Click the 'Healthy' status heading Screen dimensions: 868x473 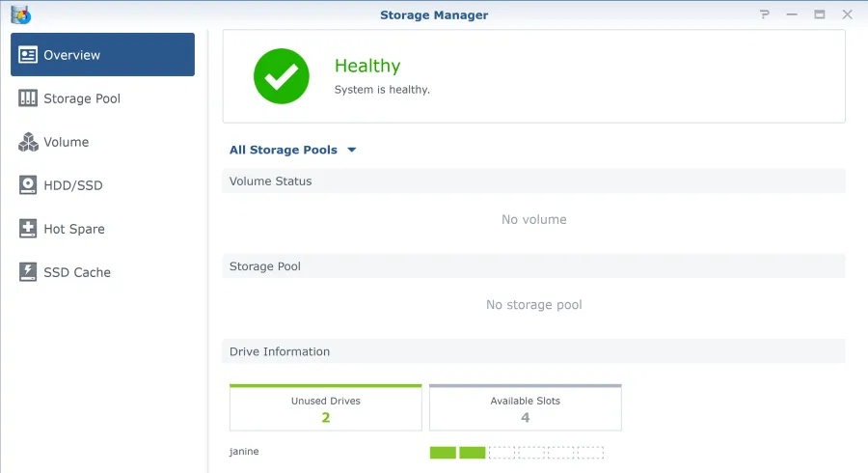pyautogui.click(x=367, y=66)
